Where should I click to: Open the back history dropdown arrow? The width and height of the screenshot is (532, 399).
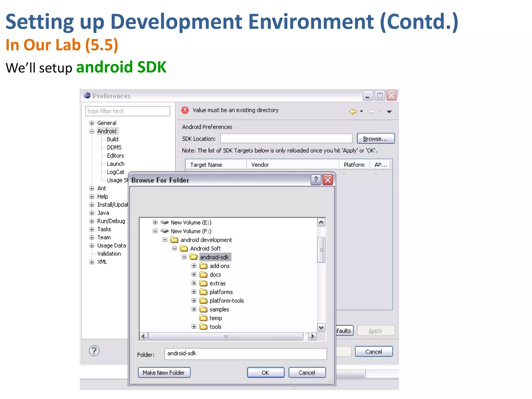(x=361, y=111)
